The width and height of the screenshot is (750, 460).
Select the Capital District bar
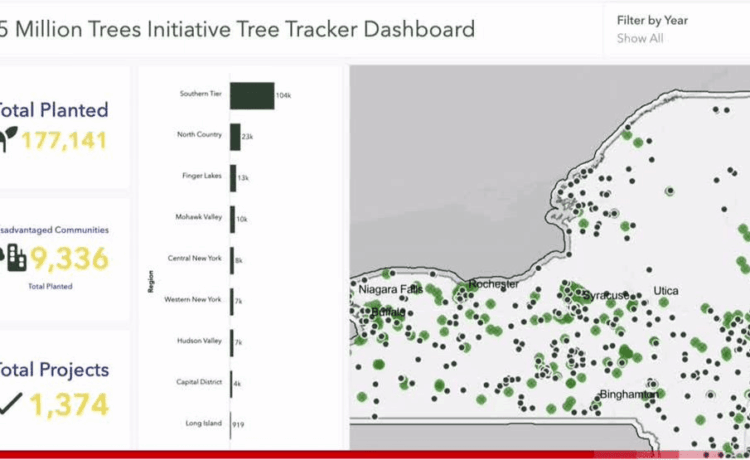[x=231, y=383]
